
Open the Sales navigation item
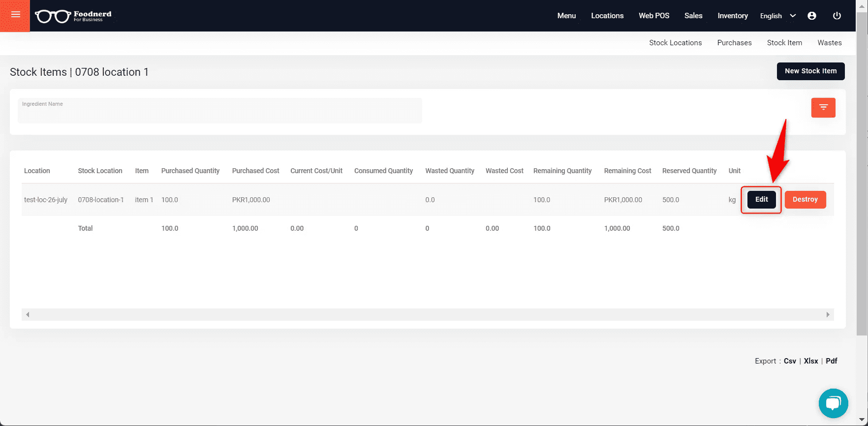click(x=693, y=16)
